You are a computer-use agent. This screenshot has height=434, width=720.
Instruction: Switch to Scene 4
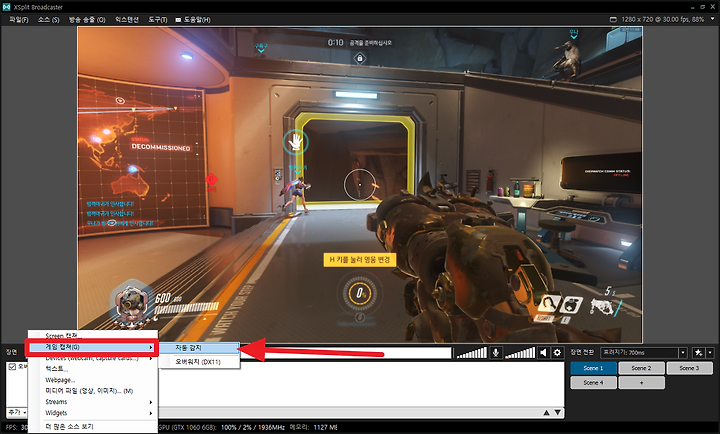[593, 383]
